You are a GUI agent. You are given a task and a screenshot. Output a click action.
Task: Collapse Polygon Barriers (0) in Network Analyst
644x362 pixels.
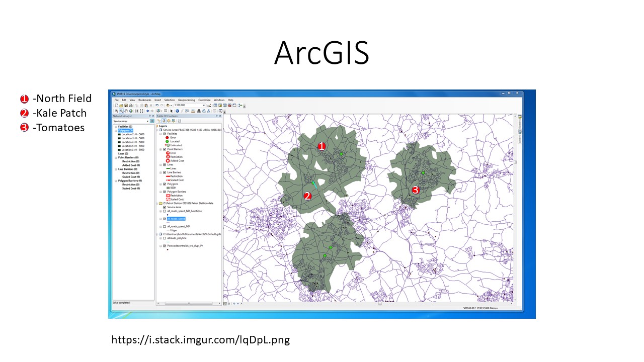tap(116, 180)
